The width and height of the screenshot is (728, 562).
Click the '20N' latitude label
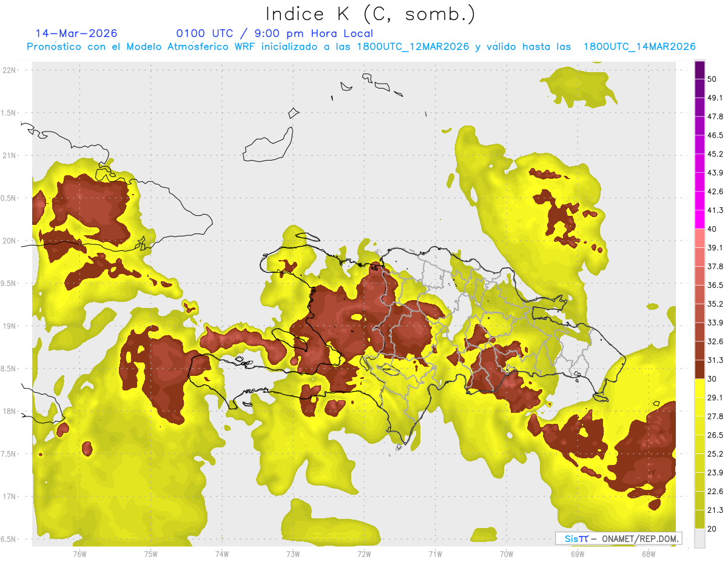[10, 241]
